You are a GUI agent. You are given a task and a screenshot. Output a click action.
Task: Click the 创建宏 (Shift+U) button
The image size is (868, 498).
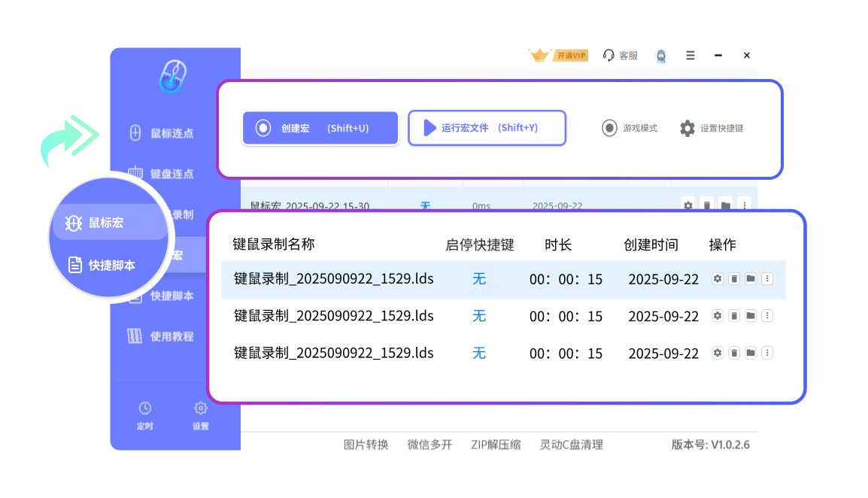click(x=320, y=128)
